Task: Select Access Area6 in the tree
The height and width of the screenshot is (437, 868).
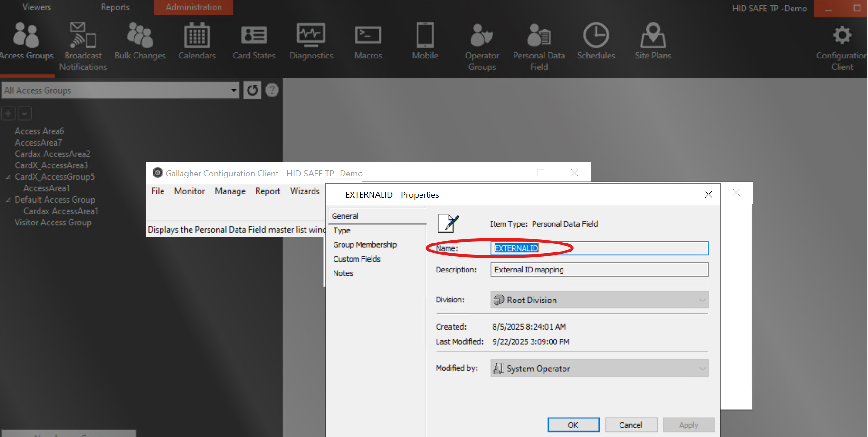Action: tap(39, 131)
